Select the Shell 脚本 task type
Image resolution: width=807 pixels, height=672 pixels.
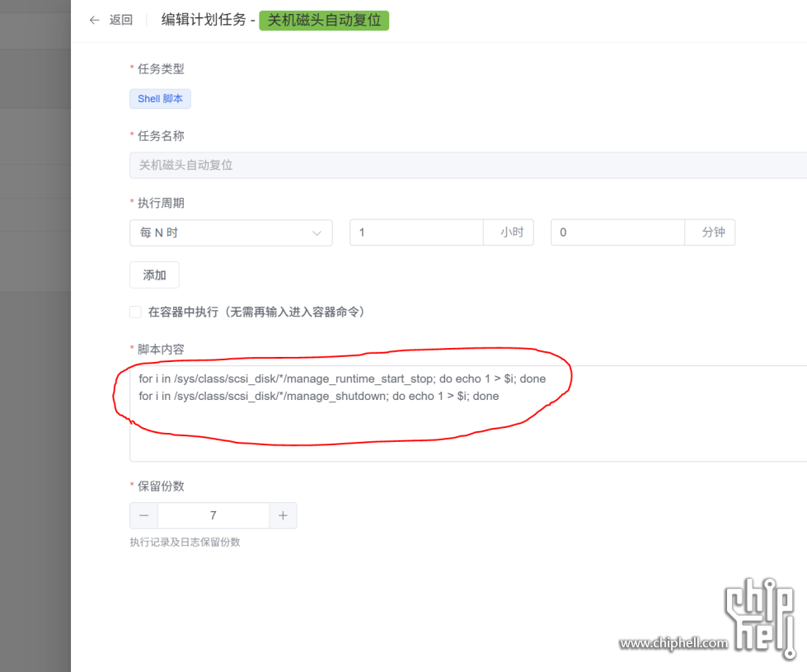[160, 99]
